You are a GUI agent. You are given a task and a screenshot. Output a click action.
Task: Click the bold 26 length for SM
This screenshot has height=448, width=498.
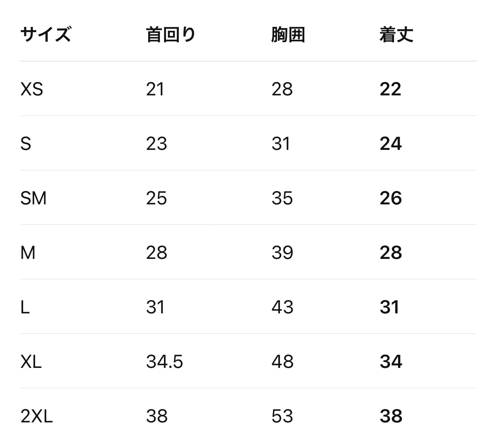coord(391,198)
